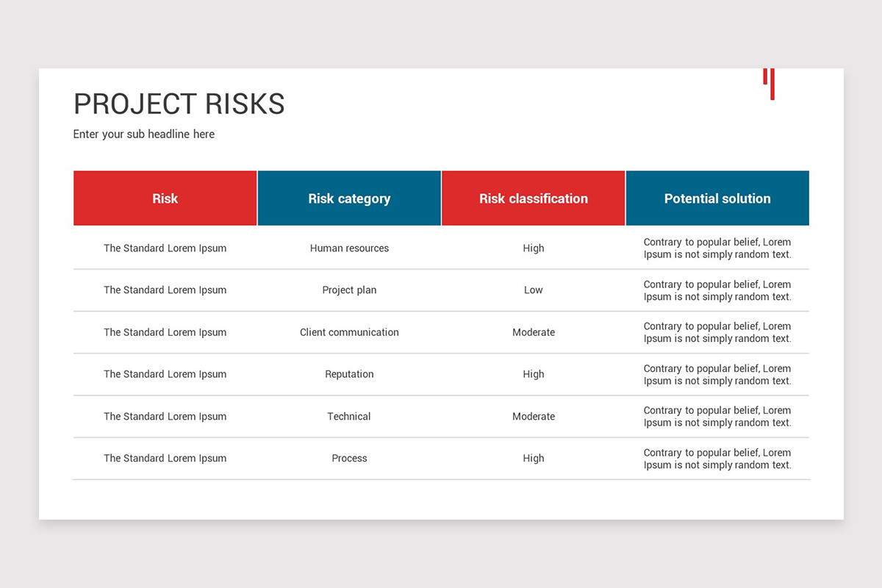The width and height of the screenshot is (882, 588).
Task: Select the PROJECT RISKS title text
Action: coord(179,104)
